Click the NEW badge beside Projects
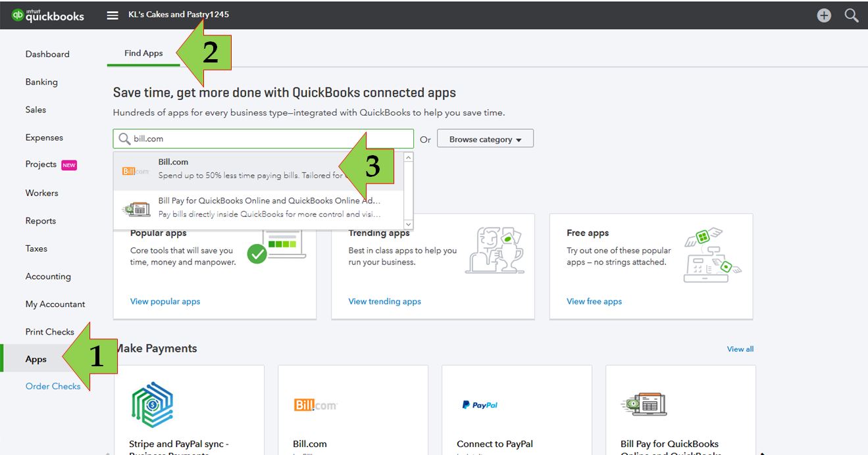 69,165
